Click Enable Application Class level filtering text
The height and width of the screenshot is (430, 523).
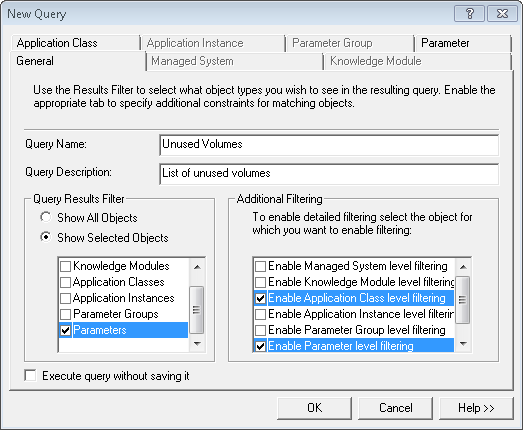[x=357, y=298]
